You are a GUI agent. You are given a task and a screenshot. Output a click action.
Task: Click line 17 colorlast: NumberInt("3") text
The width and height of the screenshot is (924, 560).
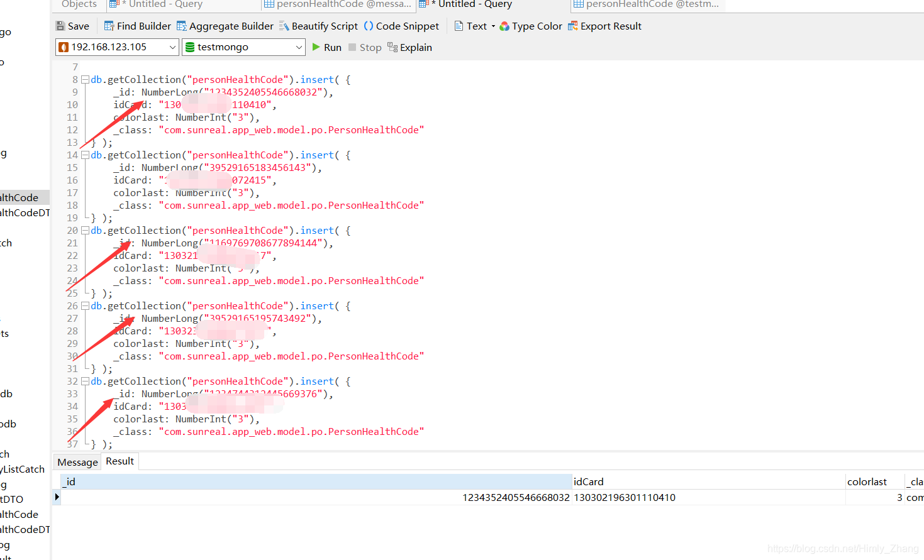tap(186, 193)
